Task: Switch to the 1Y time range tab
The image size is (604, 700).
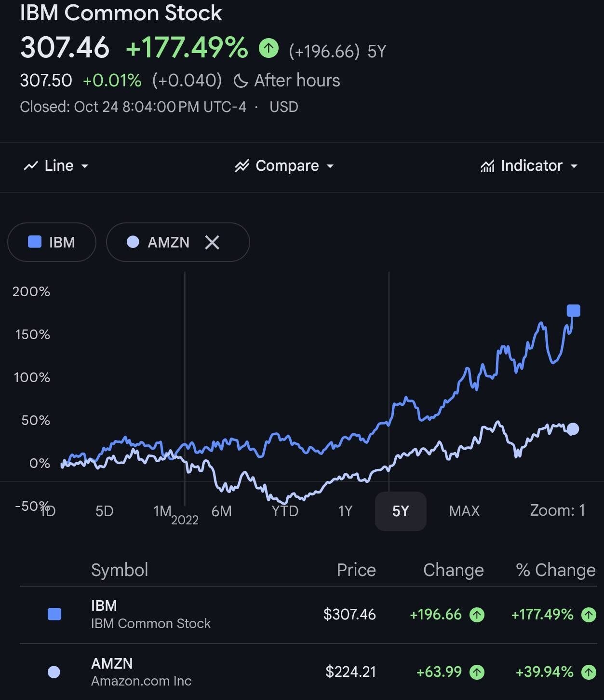Action: pos(345,511)
